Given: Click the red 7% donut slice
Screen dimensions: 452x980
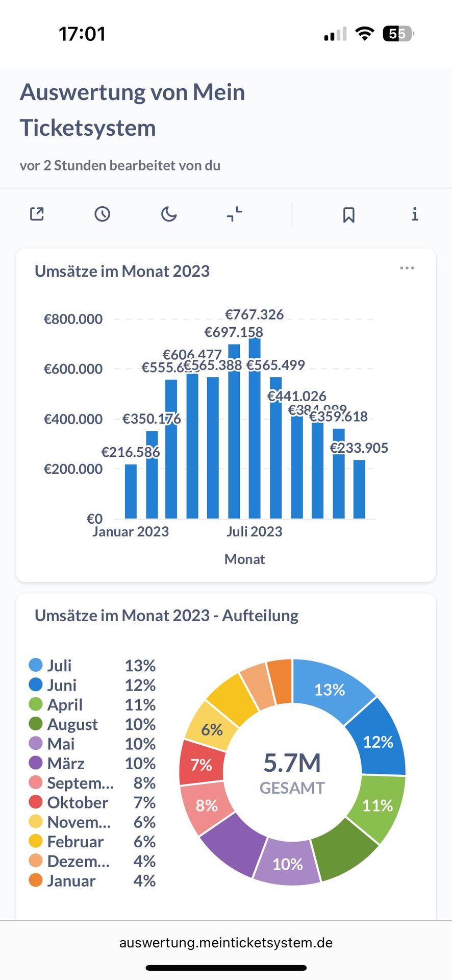Looking at the screenshot, I should pos(202,764).
